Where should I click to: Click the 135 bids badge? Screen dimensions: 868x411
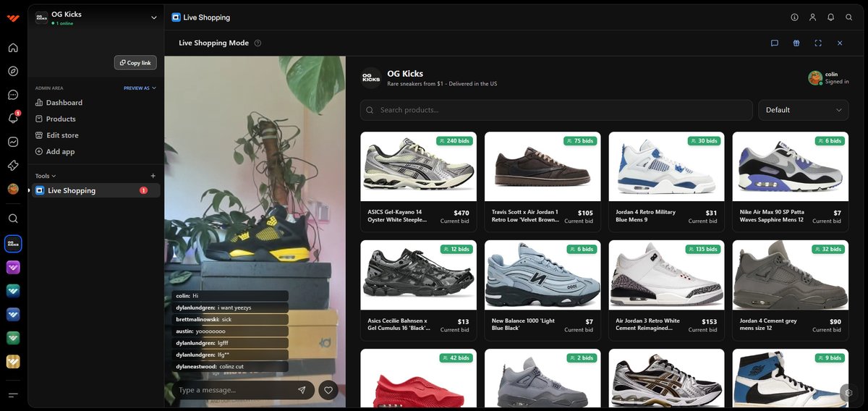[702, 249]
